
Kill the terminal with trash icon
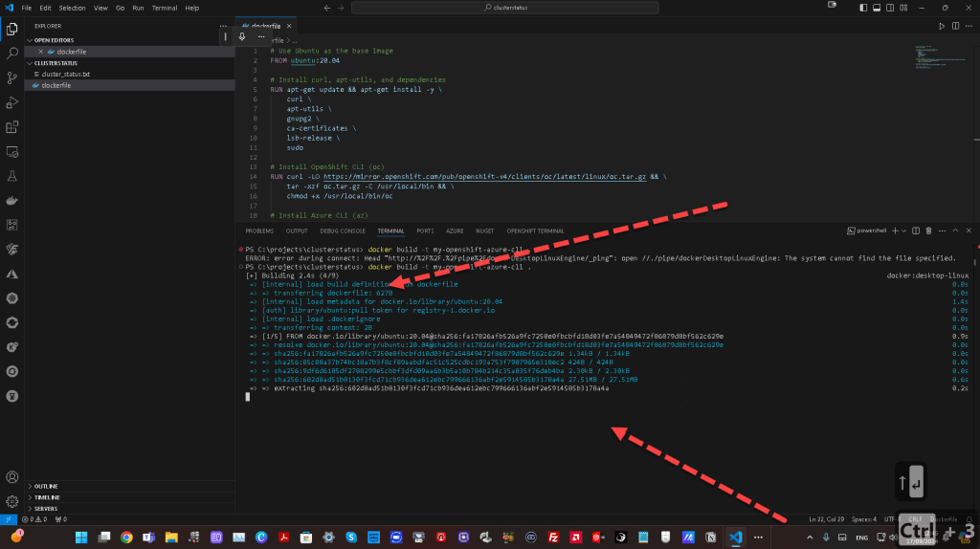click(x=928, y=231)
